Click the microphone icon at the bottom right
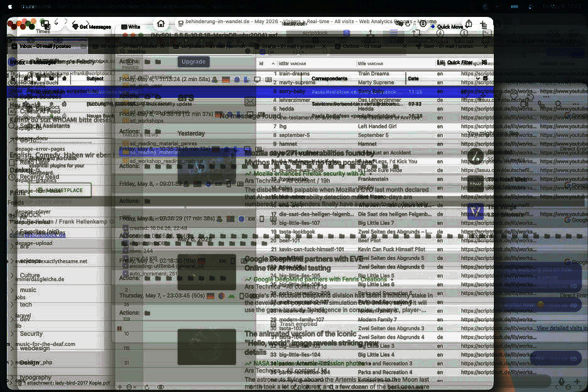The width and height of the screenshot is (588, 392). pos(561,381)
